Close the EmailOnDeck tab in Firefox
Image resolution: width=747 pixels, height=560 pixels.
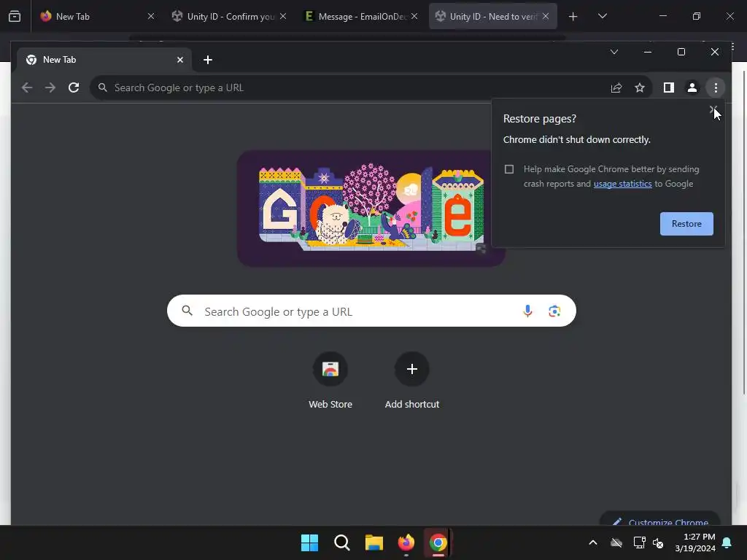click(414, 17)
